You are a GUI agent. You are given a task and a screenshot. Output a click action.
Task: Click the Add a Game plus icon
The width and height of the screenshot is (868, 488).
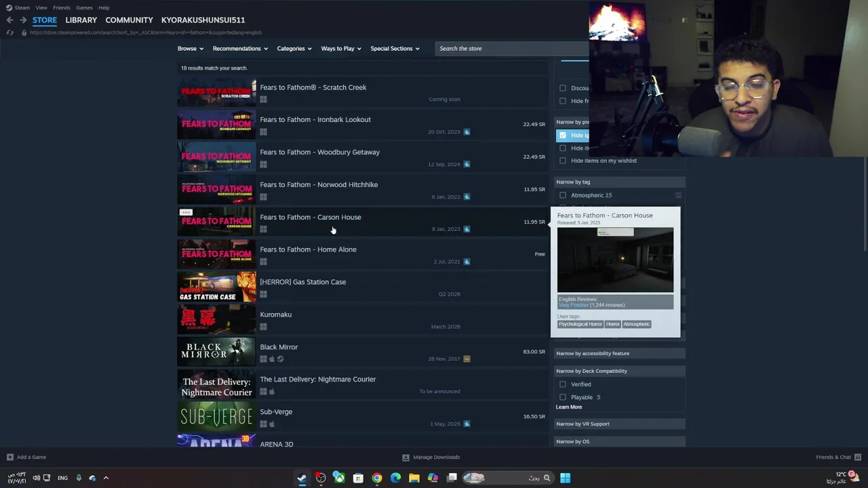tap(9, 457)
